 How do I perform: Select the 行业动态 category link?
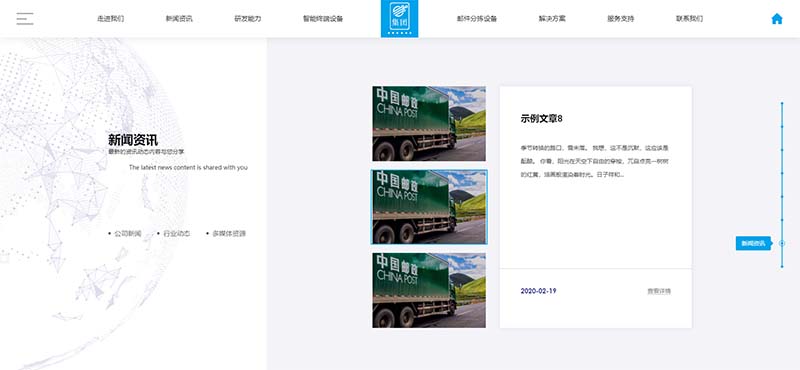point(177,234)
